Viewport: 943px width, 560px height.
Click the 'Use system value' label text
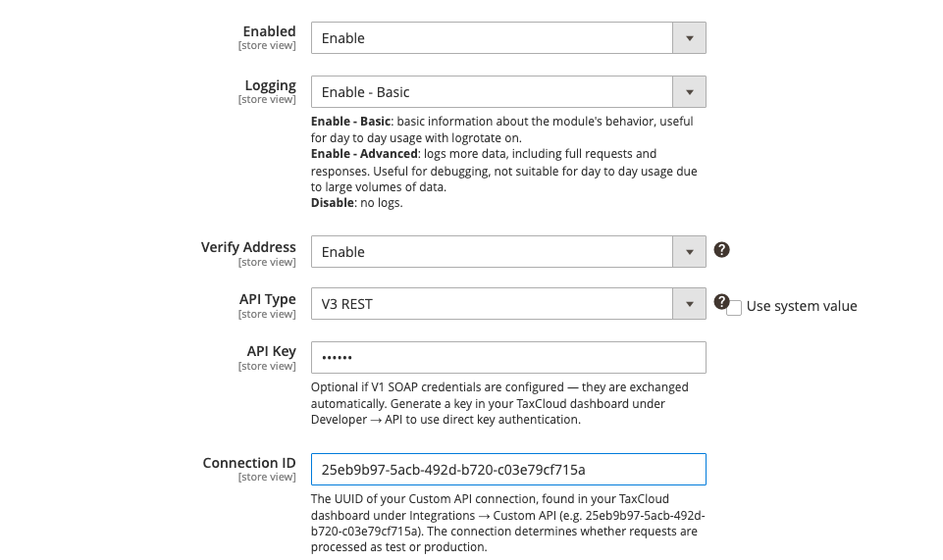coord(802,306)
